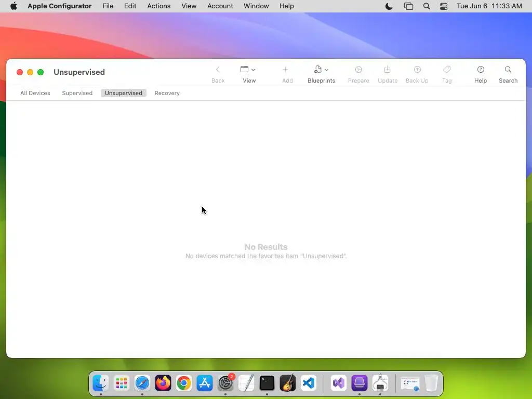The width and height of the screenshot is (532, 399).
Task: Click the Stage Manager menu bar icon
Action: (408, 6)
